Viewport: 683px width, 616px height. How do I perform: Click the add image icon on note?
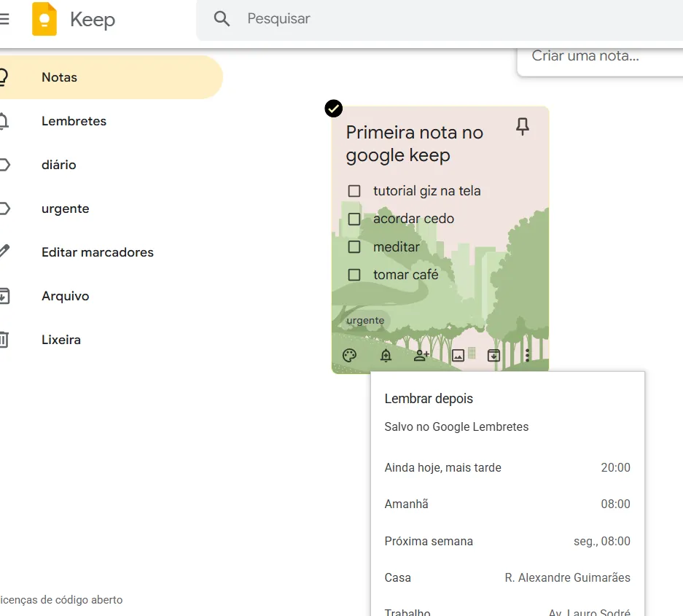point(458,356)
